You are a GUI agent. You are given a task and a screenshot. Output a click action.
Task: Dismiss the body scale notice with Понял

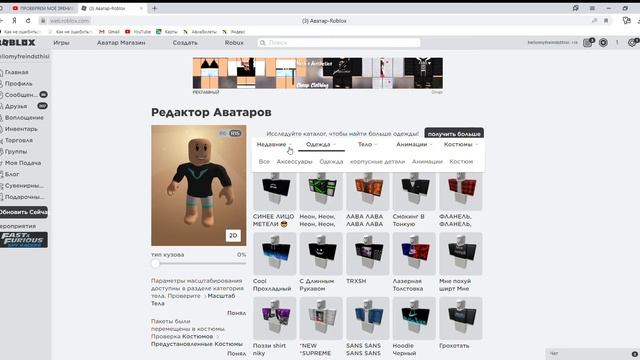coord(236,313)
